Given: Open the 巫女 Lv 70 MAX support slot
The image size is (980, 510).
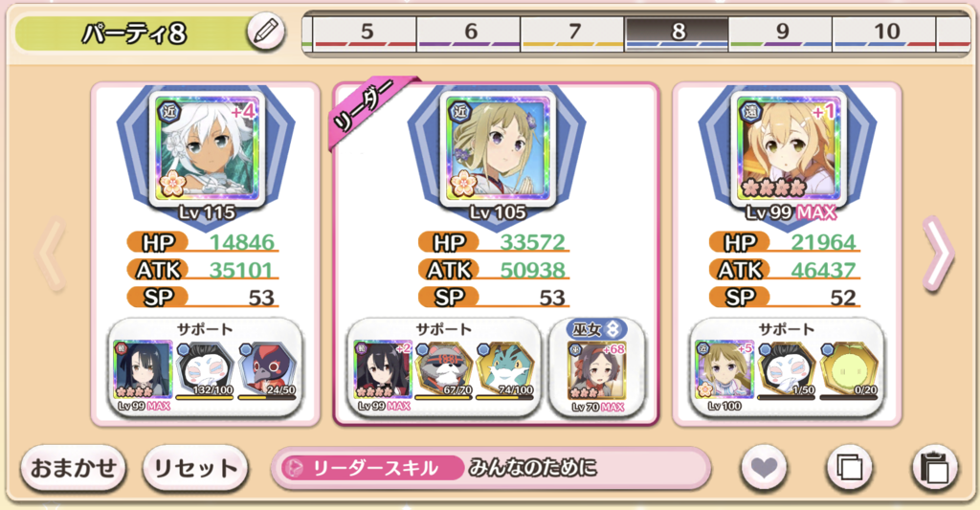Looking at the screenshot, I should (597, 369).
